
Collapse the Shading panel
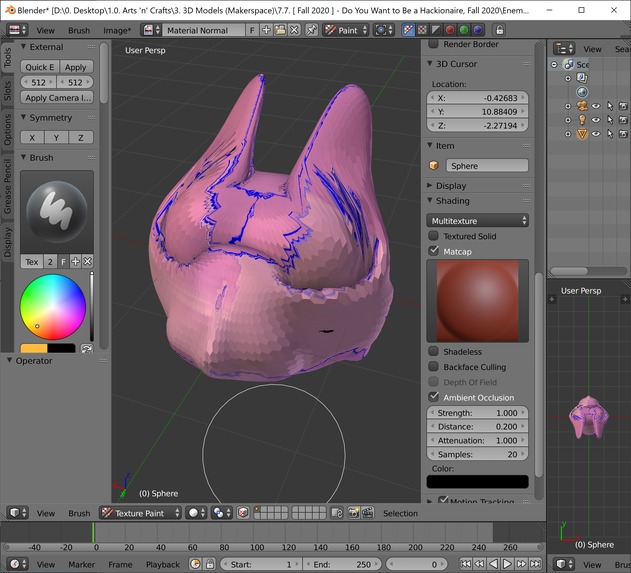click(430, 200)
